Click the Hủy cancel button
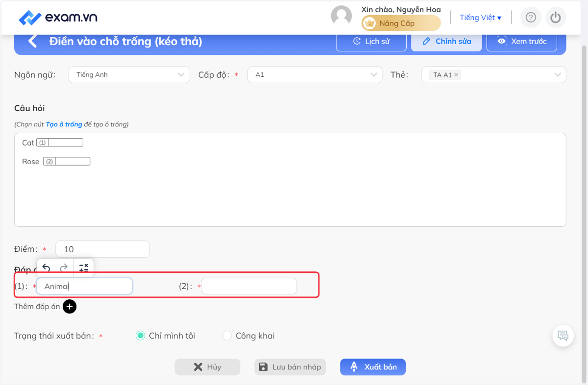Screen dimensions: 588x385 pyautogui.click(x=207, y=367)
